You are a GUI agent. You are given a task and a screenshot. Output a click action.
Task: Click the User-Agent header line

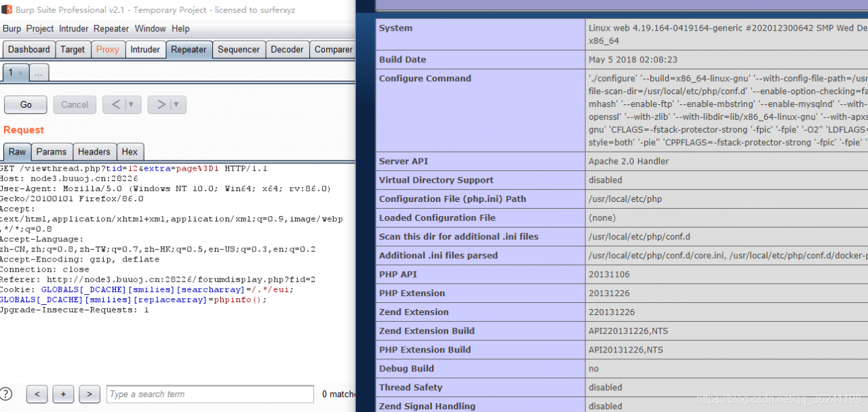coord(165,188)
